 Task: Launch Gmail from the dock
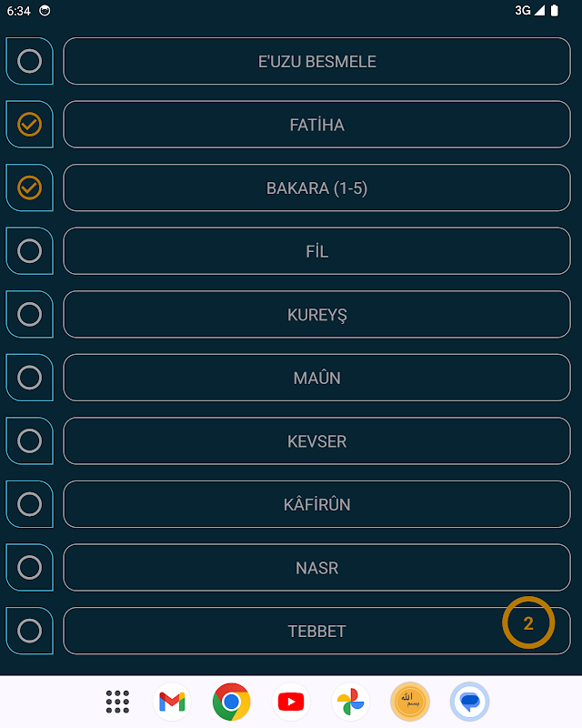[173, 702]
